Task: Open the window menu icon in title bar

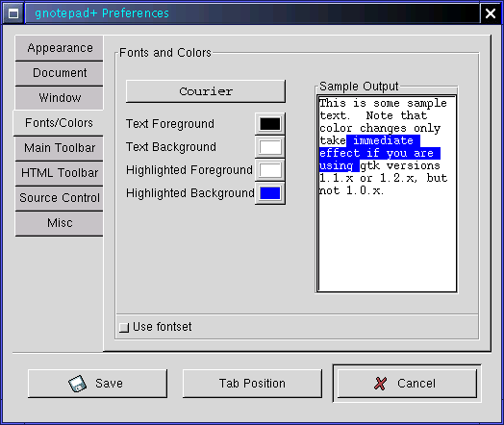Action: 13,13
